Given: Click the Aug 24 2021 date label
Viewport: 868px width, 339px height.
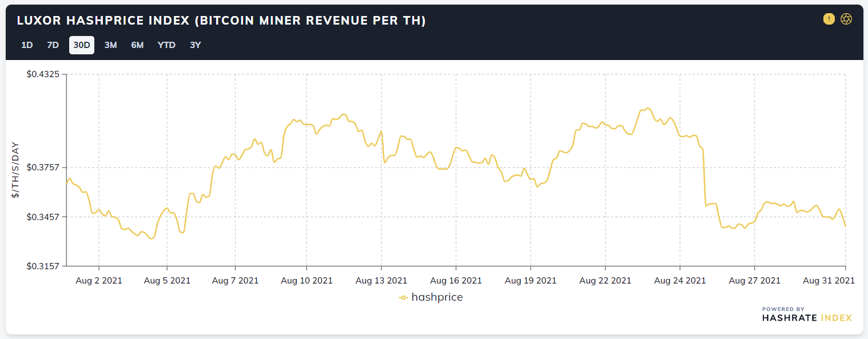Looking at the screenshot, I should pos(680,281).
